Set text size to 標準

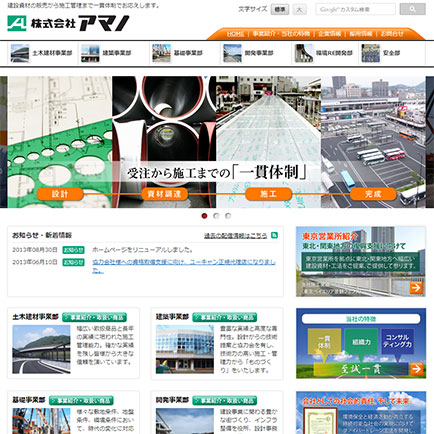pyautogui.click(x=280, y=9)
